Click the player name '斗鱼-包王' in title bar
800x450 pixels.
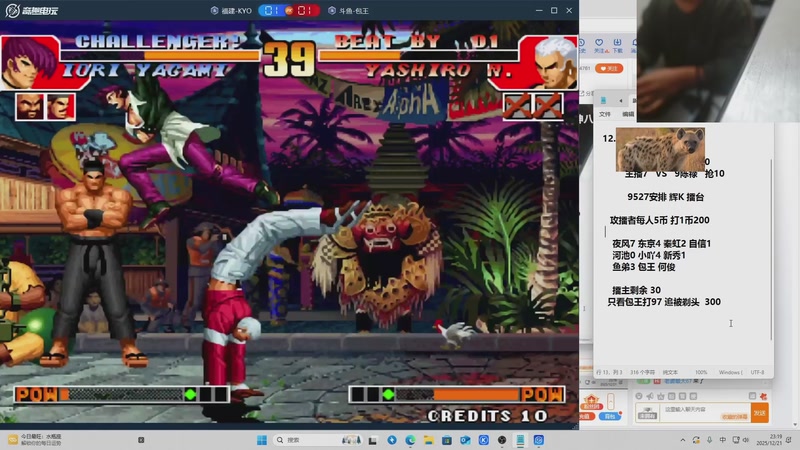pos(354,11)
